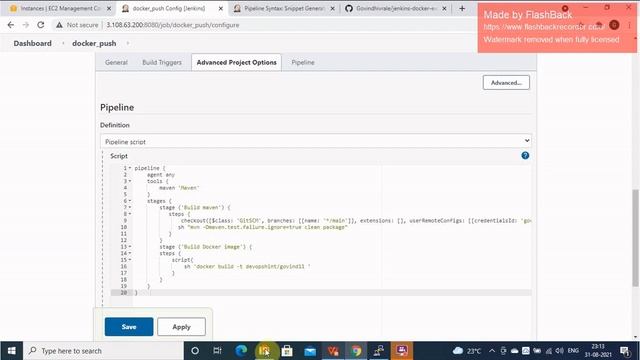Open the notifications action center icon
The image size is (640, 360).
[x=624, y=351]
